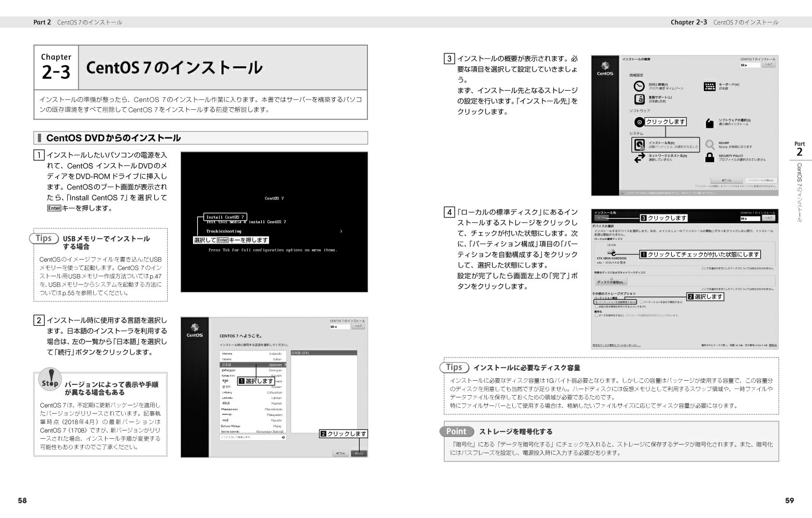The width and height of the screenshot is (812, 518).
Task: Select the Lithuanian language row
Action: pyautogui.click(x=253, y=393)
